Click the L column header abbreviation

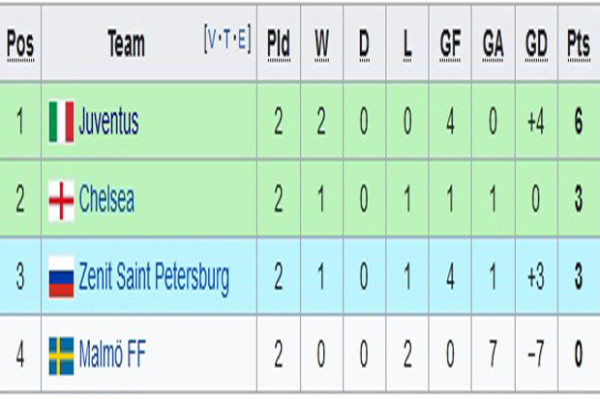[407, 44]
